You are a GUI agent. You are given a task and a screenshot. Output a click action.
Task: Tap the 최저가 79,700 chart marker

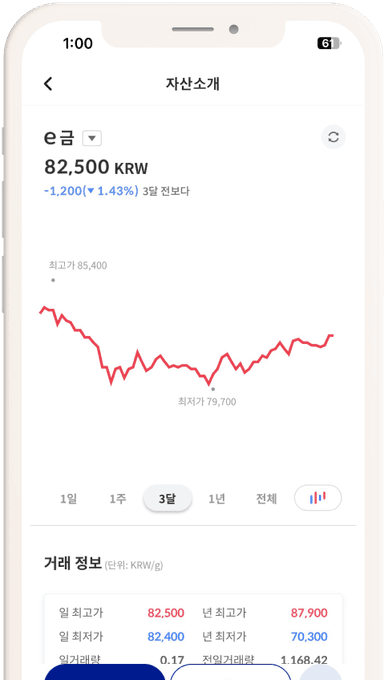(x=207, y=402)
